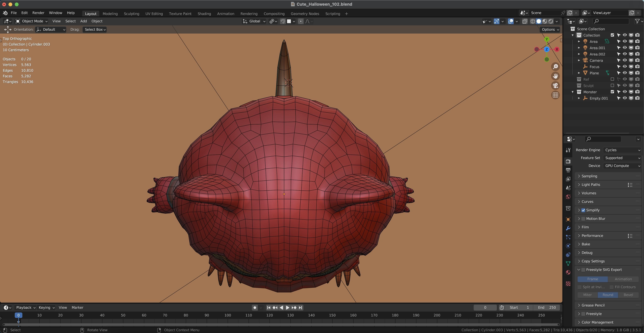The height and width of the screenshot is (333, 644).
Task: Open the Object Data mesh properties tab
Action: point(568,264)
